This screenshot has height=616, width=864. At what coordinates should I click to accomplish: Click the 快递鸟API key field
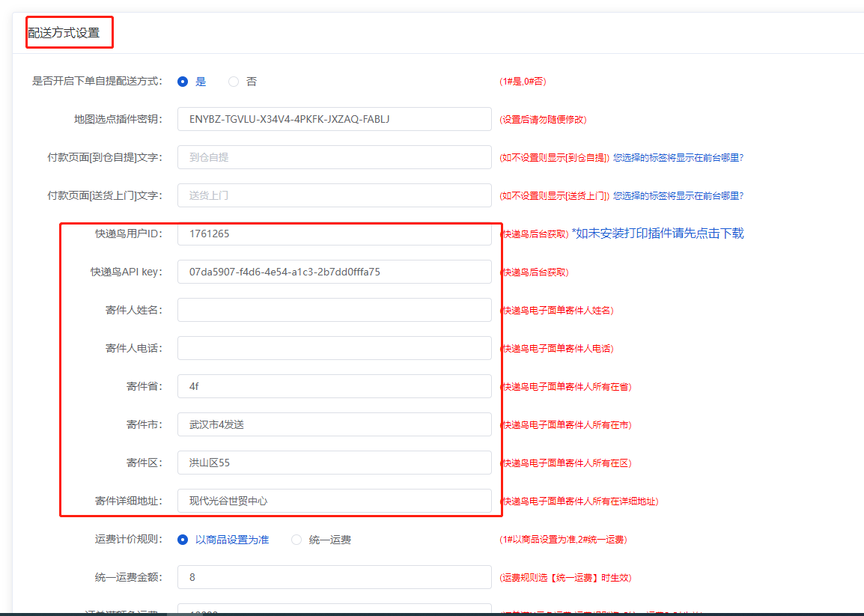334,272
